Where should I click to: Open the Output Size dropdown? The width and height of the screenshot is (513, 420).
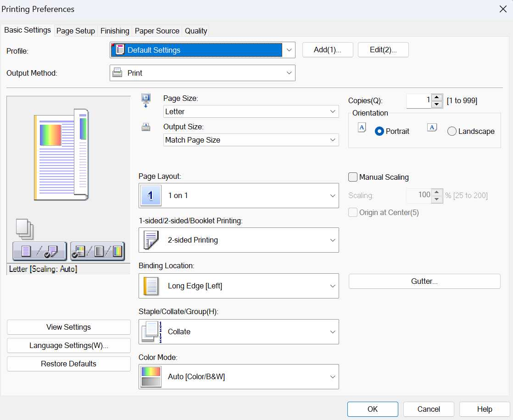click(x=251, y=140)
